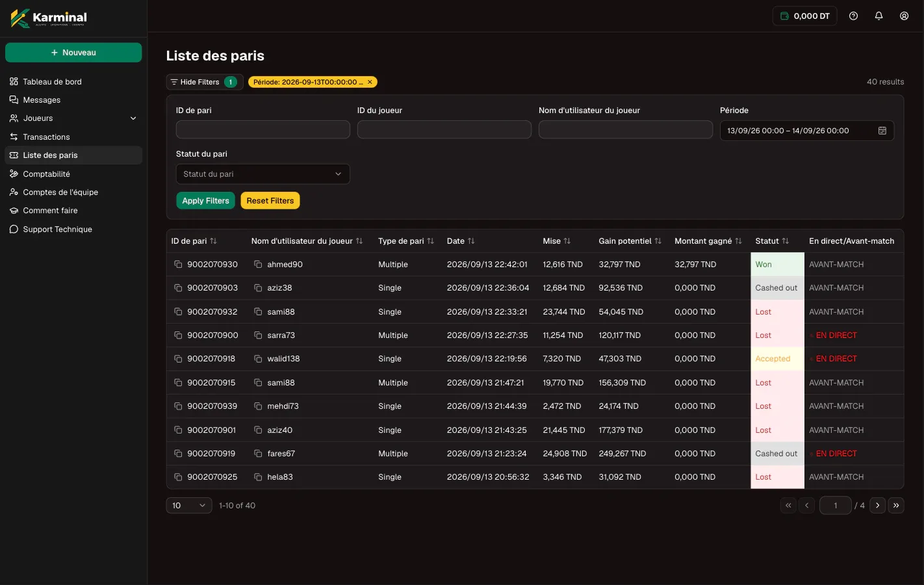Go to first page button
924x585 pixels.
pyautogui.click(x=788, y=506)
